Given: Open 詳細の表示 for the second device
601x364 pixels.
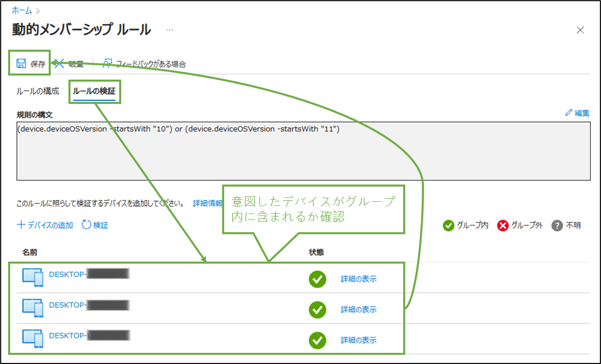Looking at the screenshot, I should (x=359, y=310).
